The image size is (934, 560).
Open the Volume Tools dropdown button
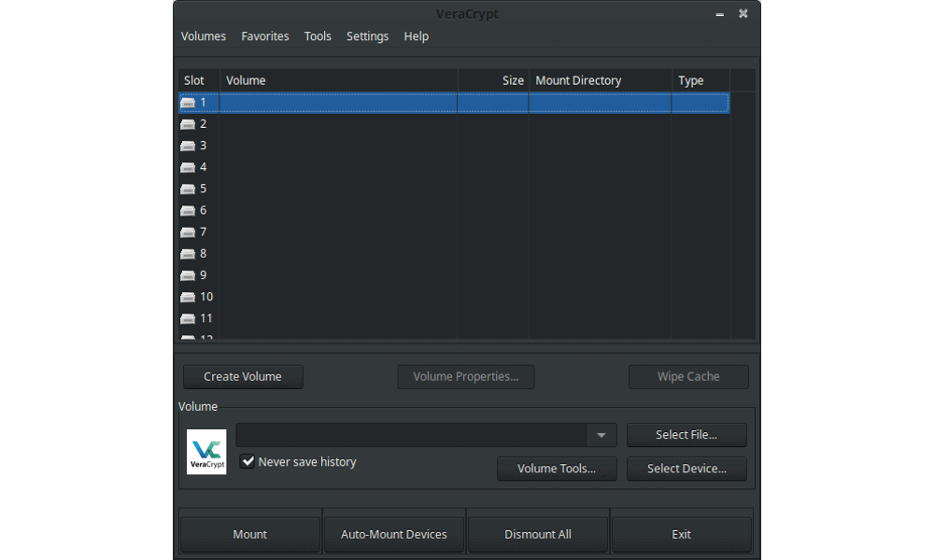coord(557,469)
